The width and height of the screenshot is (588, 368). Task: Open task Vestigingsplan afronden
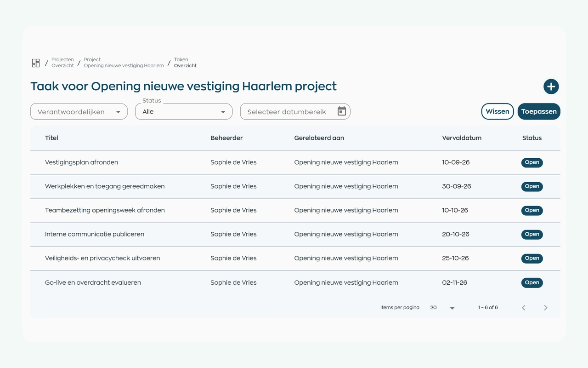tap(81, 162)
